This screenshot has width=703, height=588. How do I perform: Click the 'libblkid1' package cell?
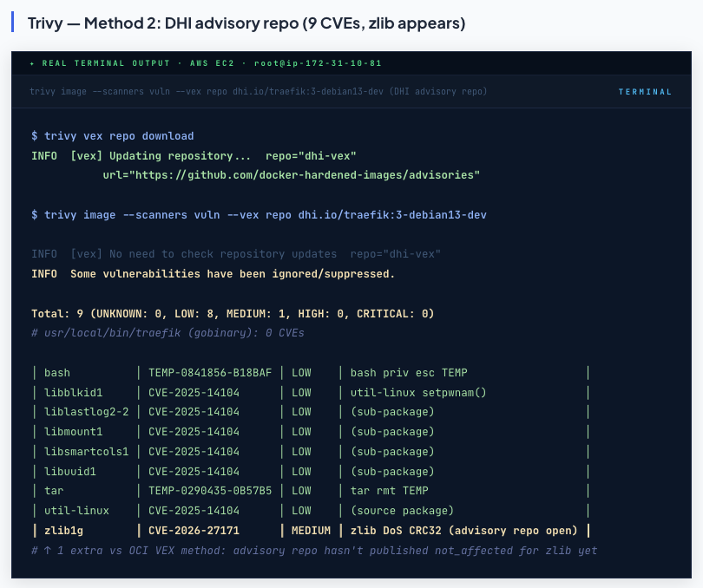click(x=73, y=393)
